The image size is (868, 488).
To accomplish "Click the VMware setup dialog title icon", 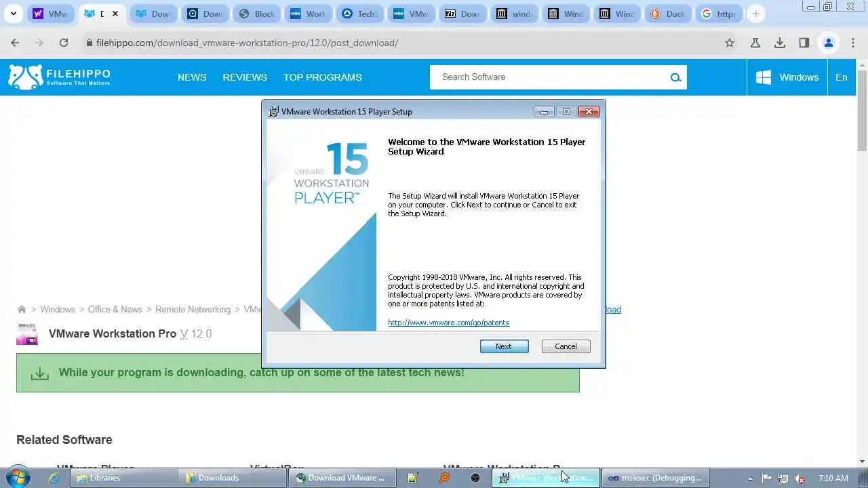I will 273,112.
